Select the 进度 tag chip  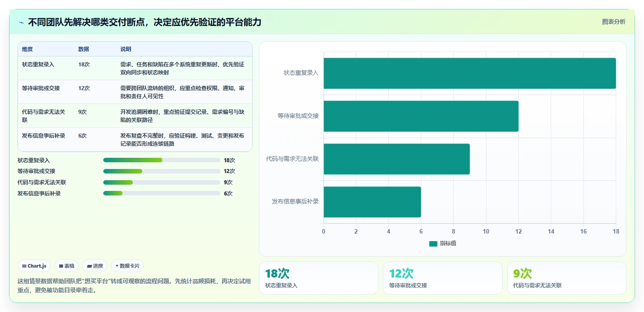pos(95,266)
